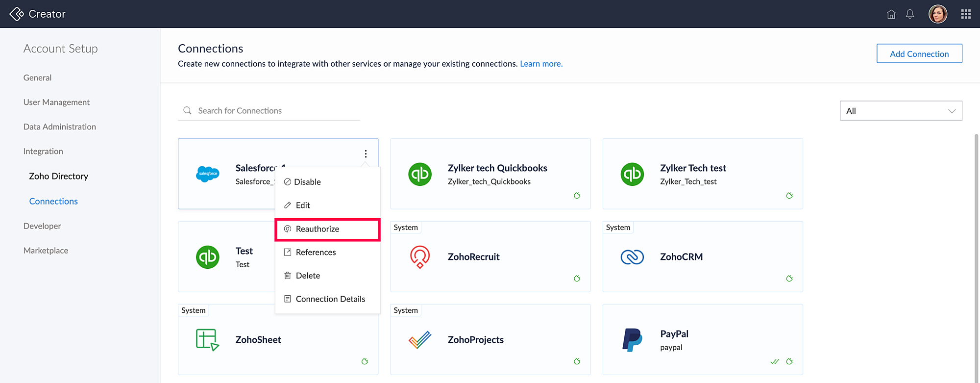Open Connection Details menu entry

(x=327, y=299)
